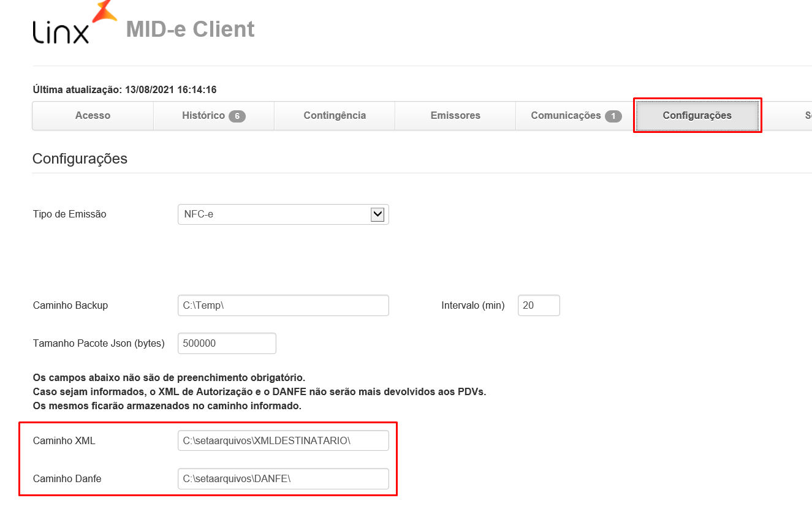The image size is (812, 506).
Task: Click the Caminho Danfe path field
Action: [x=283, y=478]
